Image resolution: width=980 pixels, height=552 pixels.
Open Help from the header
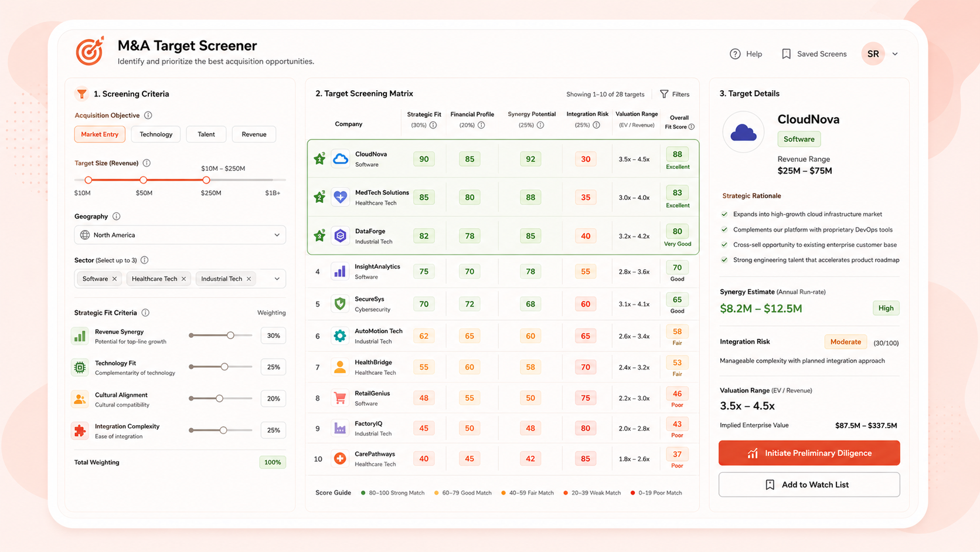pyautogui.click(x=746, y=54)
